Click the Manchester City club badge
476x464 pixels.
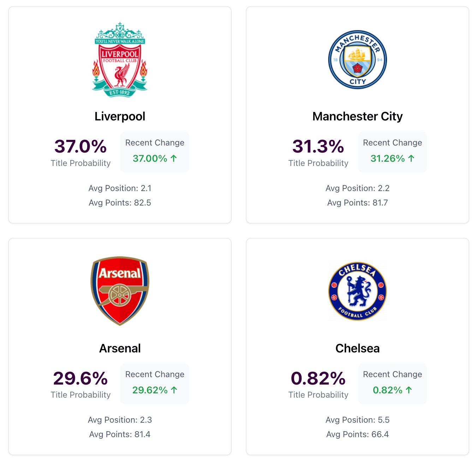pyautogui.click(x=357, y=60)
